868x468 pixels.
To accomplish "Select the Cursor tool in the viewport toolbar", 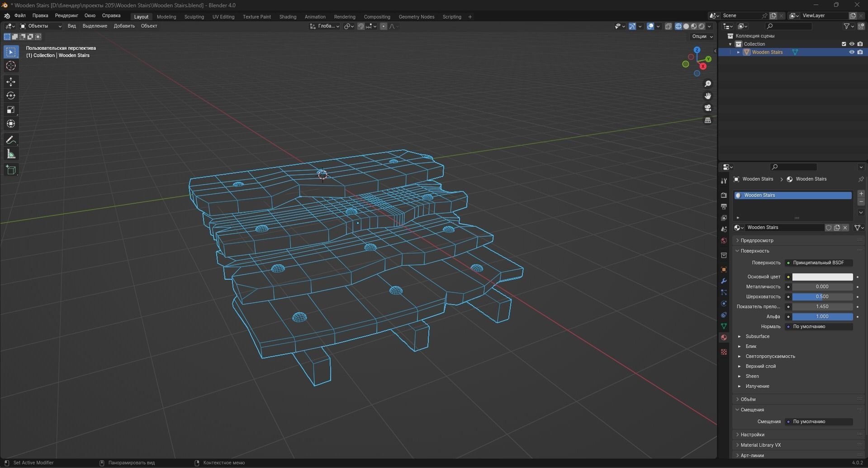I will [x=11, y=66].
